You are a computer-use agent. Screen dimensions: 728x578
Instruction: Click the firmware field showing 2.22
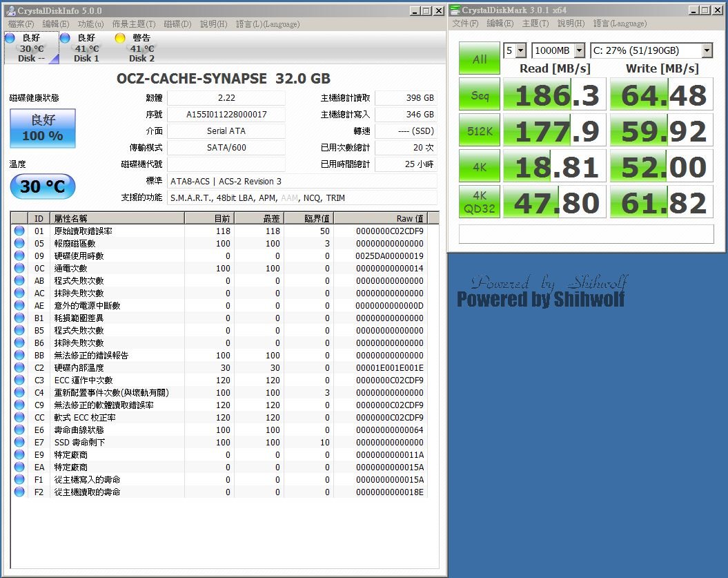(226, 97)
